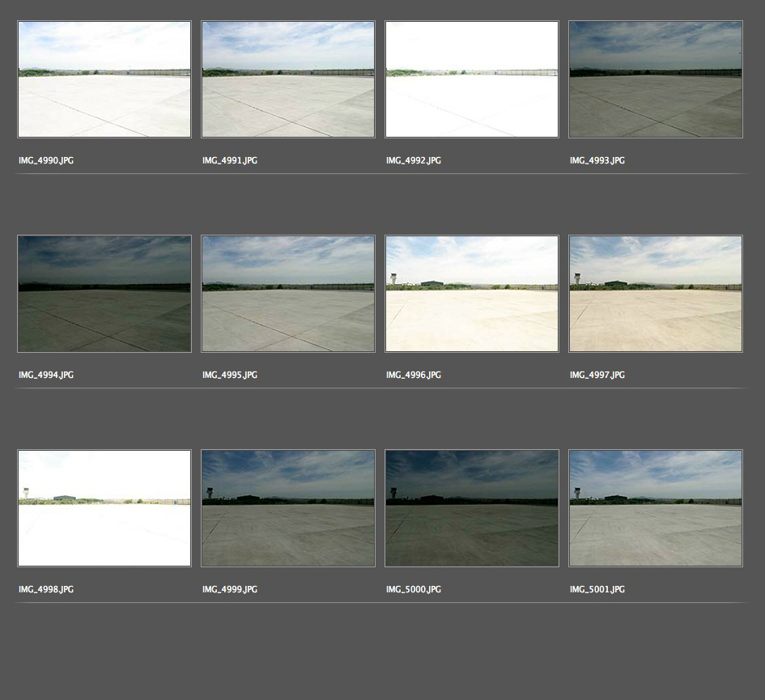
Task: Click the IMG_4992.JPG filename text
Action: (414, 160)
